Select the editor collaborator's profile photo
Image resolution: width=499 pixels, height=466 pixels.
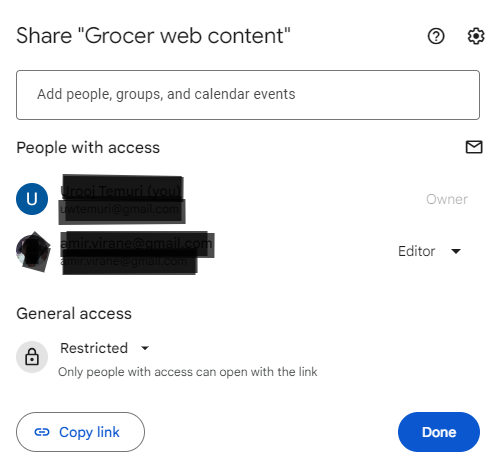(33, 252)
